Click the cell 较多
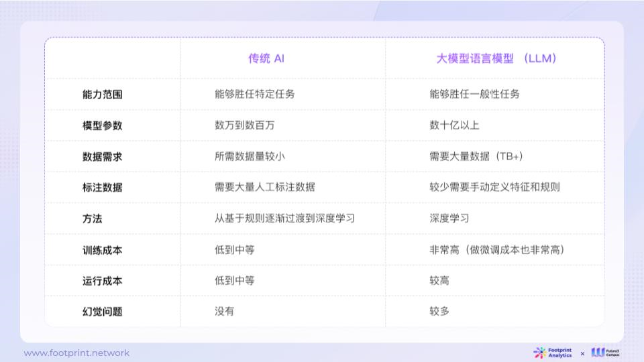Screen dimensions: 644x362 [439, 312]
